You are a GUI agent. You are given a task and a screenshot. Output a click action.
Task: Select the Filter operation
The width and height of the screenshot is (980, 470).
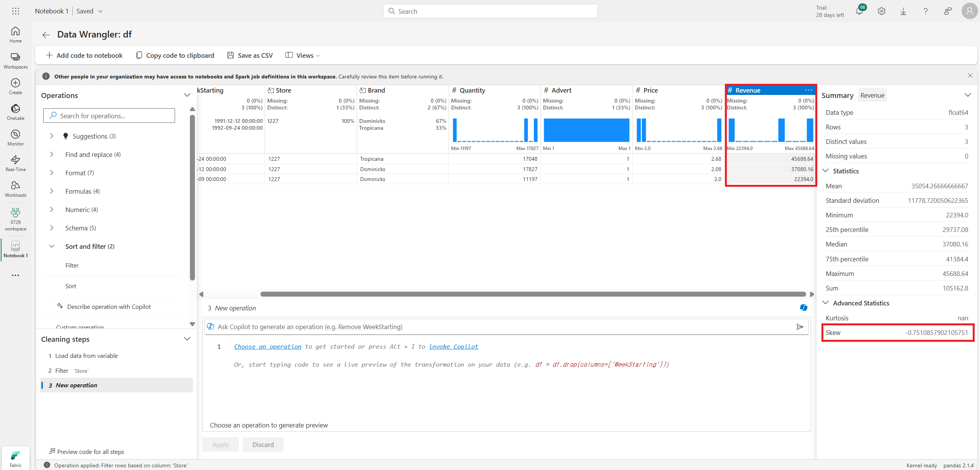[72, 265]
